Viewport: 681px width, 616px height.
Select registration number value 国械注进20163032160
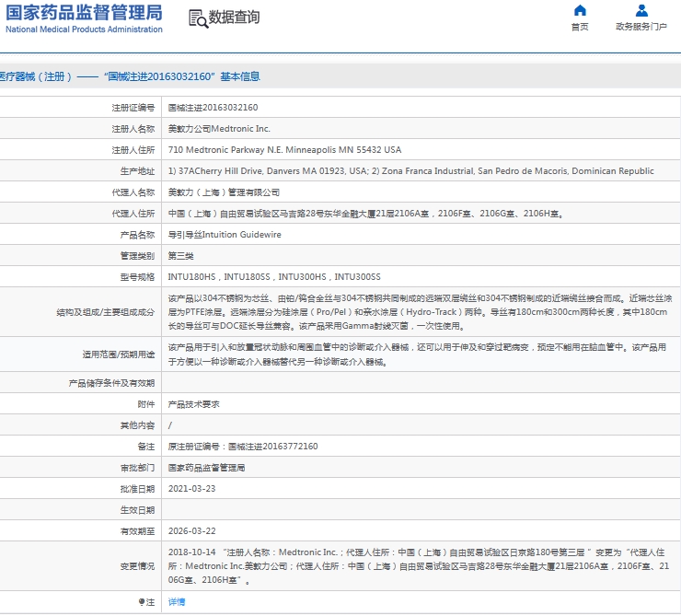[213, 108]
